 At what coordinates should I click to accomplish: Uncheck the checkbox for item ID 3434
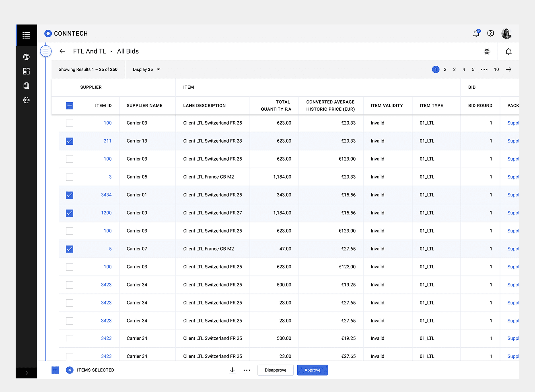point(69,195)
